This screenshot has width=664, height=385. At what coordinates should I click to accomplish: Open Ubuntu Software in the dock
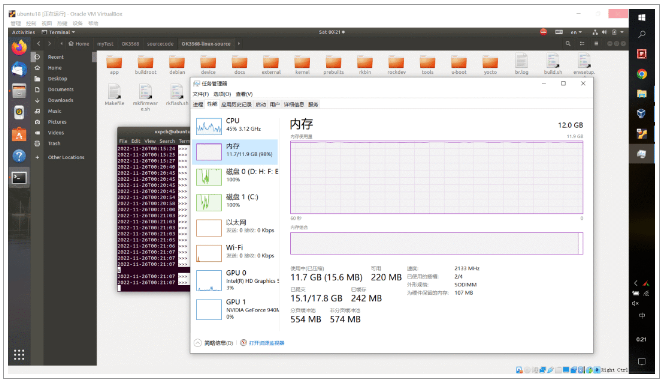[x=19, y=134]
